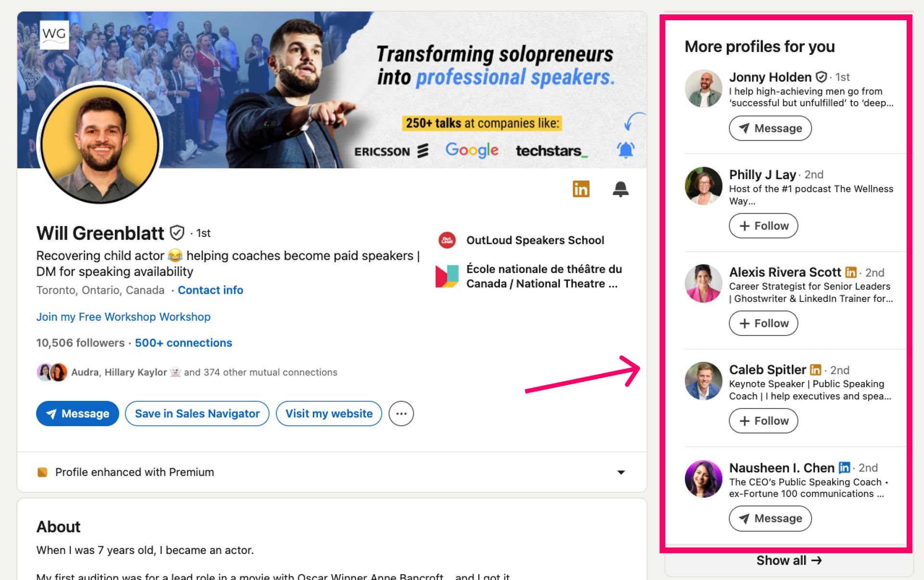Send a message to Jonny Holden

pyautogui.click(x=770, y=128)
